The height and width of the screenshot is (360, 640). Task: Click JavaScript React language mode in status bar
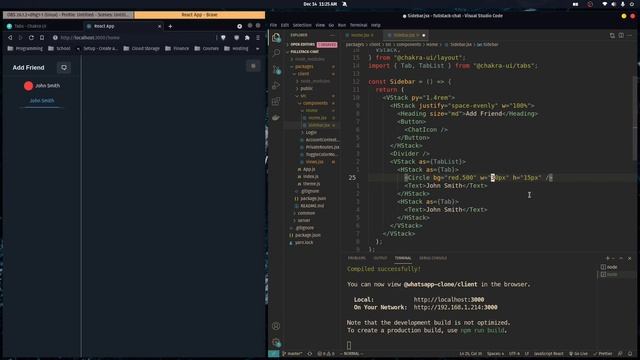[x=548, y=353]
